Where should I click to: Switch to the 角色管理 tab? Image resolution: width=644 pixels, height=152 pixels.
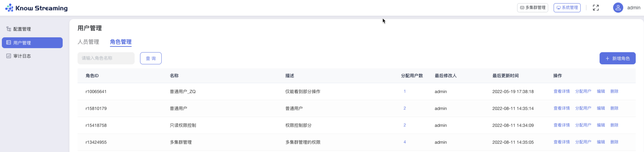(x=120, y=42)
